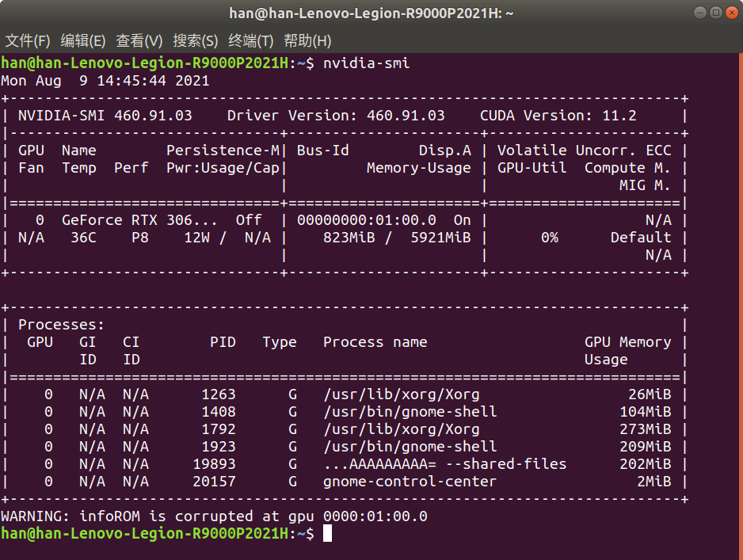Click the Persistence-M header
The image size is (743, 560).
pos(223,150)
